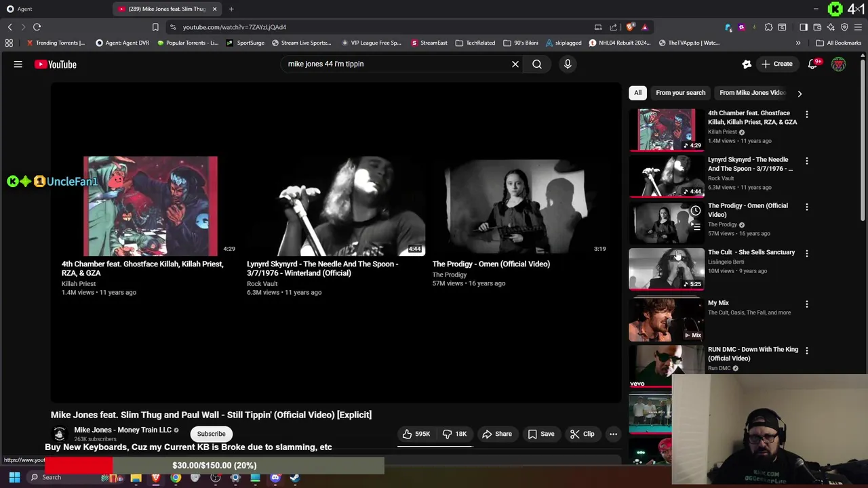The height and width of the screenshot is (488, 868).
Task: Add The Prodigy Omen to queue
Action: pyautogui.click(x=696, y=227)
